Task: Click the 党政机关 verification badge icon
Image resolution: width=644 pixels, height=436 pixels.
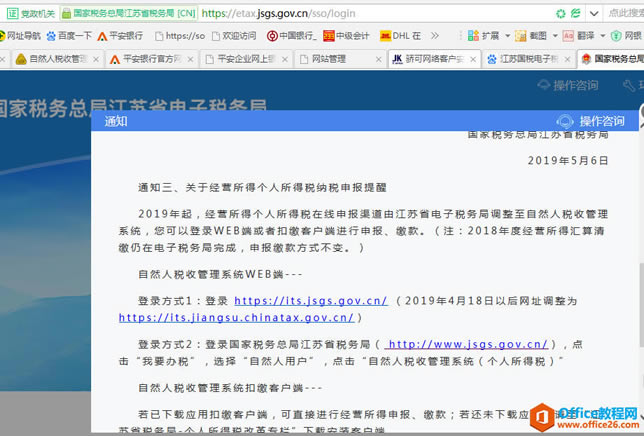Action: coord(12,14)
